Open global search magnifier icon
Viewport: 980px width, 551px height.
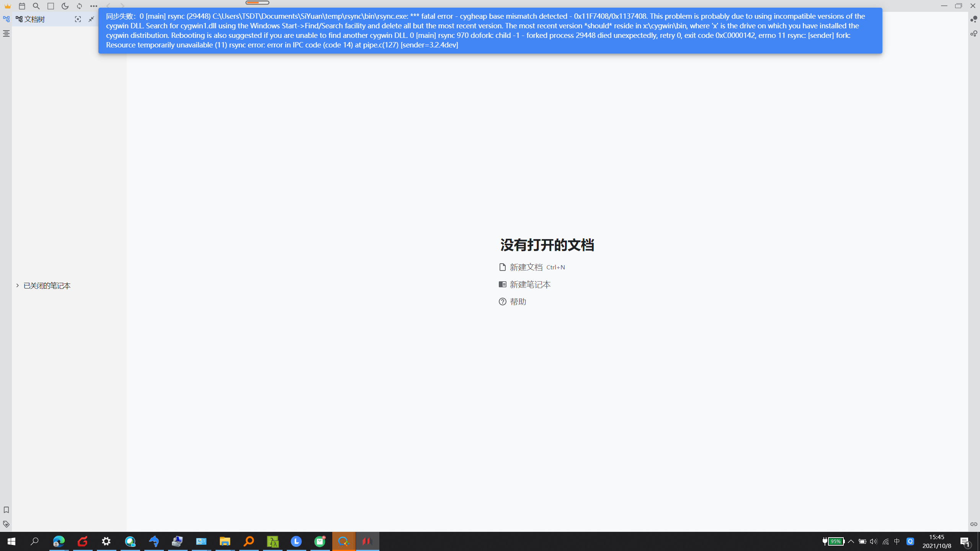(36, 6)
